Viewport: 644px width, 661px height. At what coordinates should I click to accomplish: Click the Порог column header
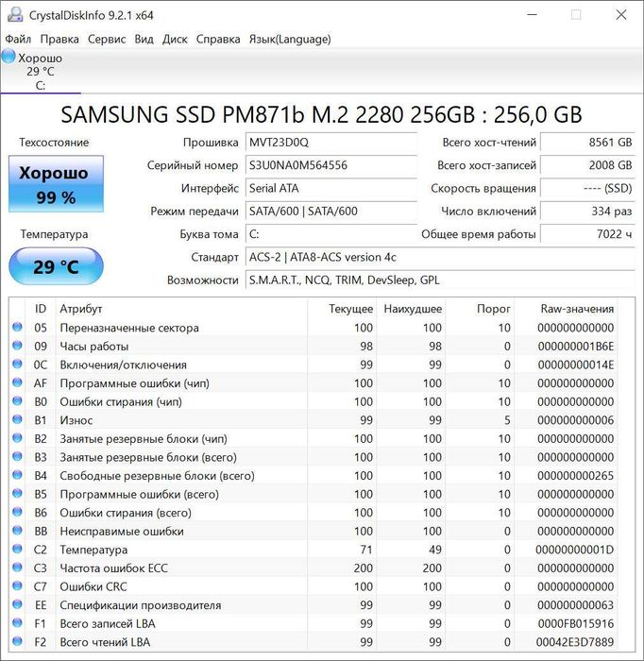click(x=480, y=309)
